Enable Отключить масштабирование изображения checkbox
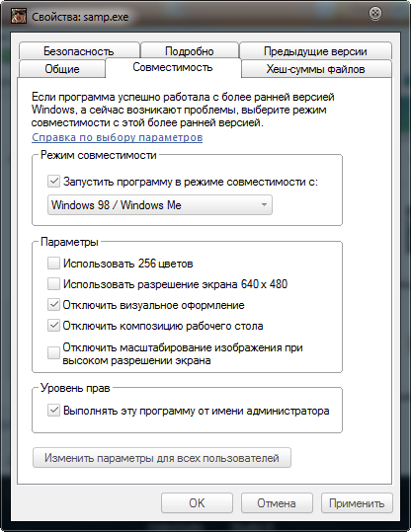Viewport: 411px width, 532px height. pyautogui.click(x=53, y=353)
